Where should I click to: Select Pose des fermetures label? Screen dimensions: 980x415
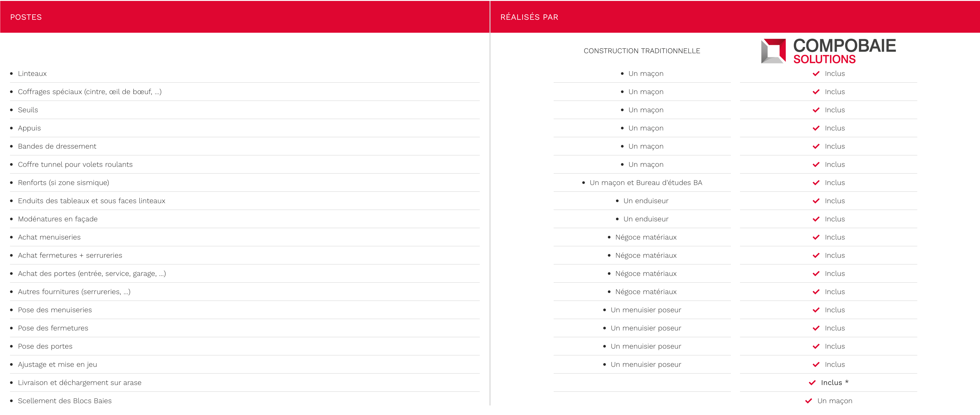(x=53, y=328)
